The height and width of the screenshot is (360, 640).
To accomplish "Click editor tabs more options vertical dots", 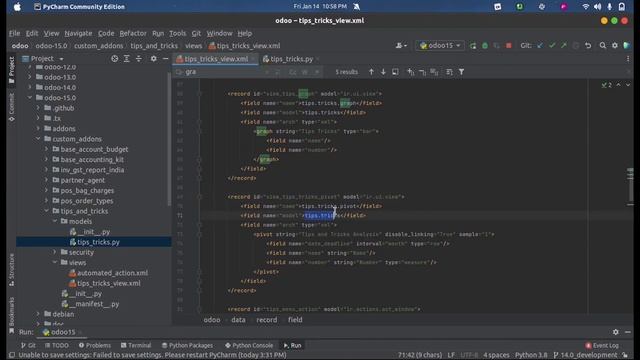I will [628, 59].
